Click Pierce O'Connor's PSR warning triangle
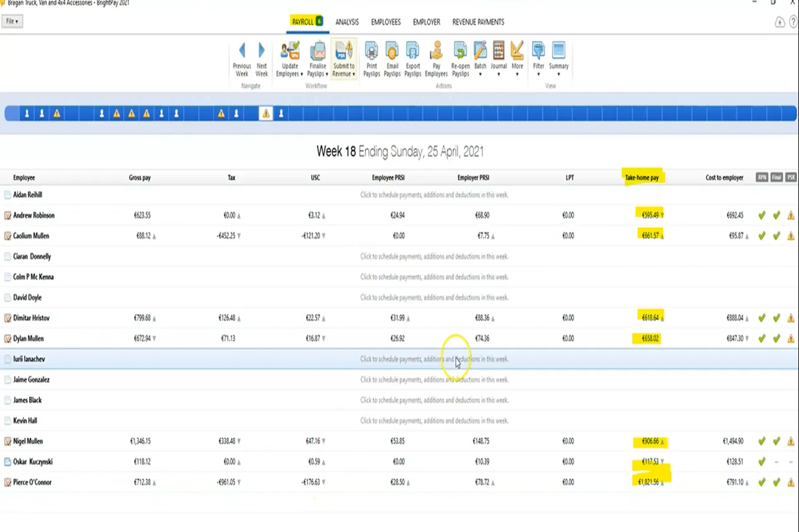The image size is (799, 532). coord(791,483)
